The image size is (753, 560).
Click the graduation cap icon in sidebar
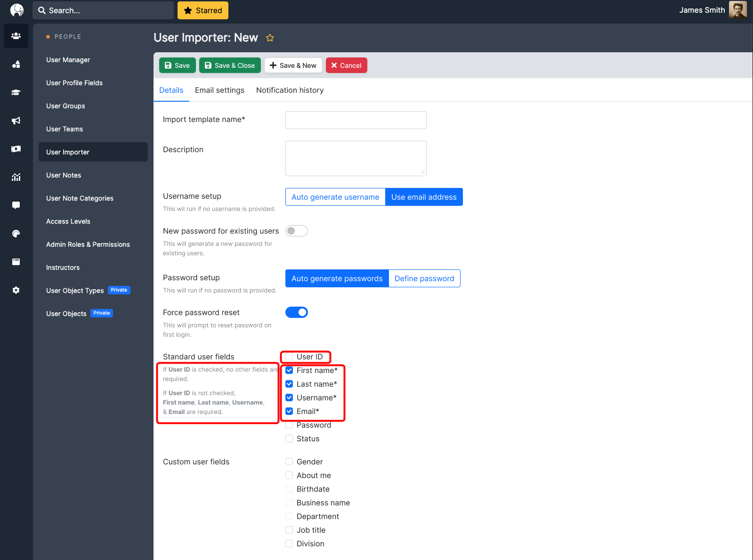tap(16, 92)
